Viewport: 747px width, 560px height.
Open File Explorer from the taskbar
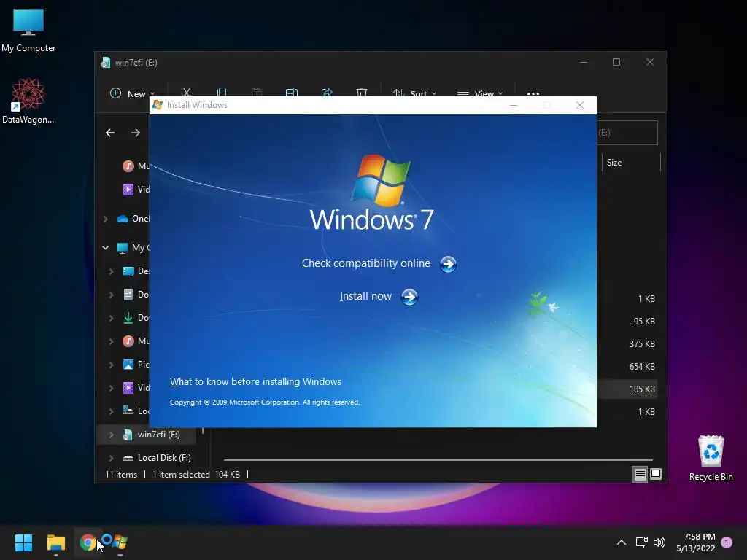[x=55, y=542]
